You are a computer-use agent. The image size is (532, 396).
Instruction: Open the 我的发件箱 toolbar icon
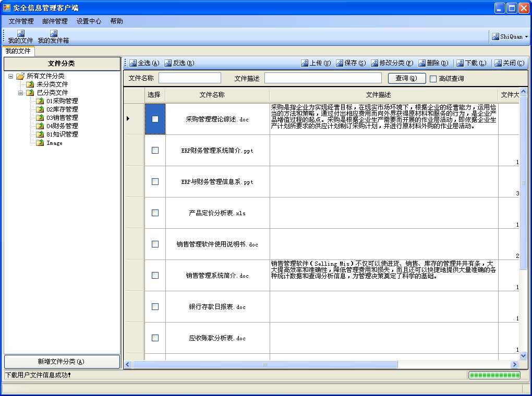point(53,36)
